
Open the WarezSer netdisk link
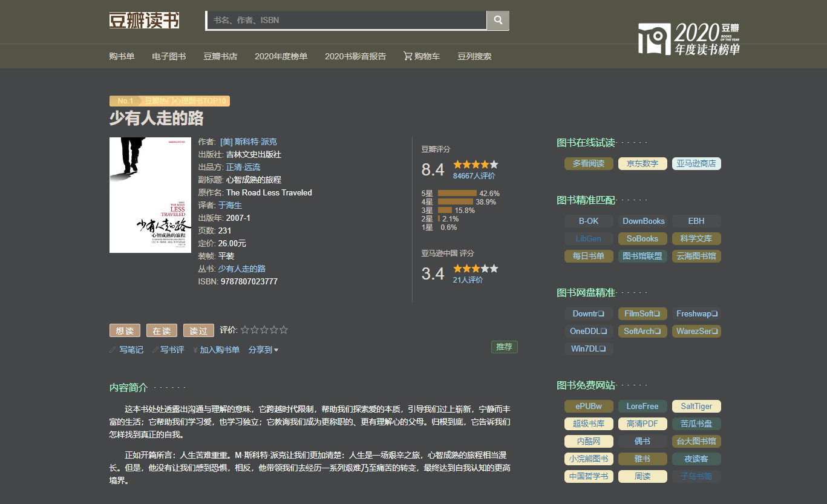pyautogui.click(x=696, y=331)
